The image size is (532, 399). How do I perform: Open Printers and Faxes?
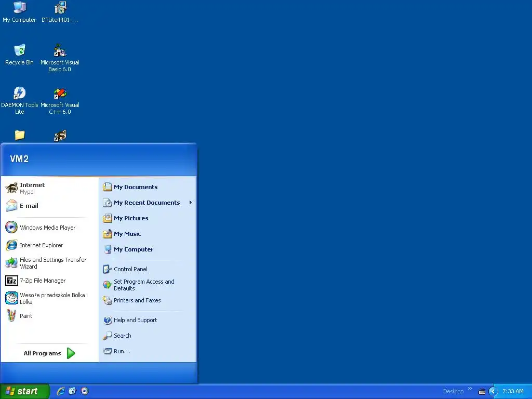click(x=148, y=300)
